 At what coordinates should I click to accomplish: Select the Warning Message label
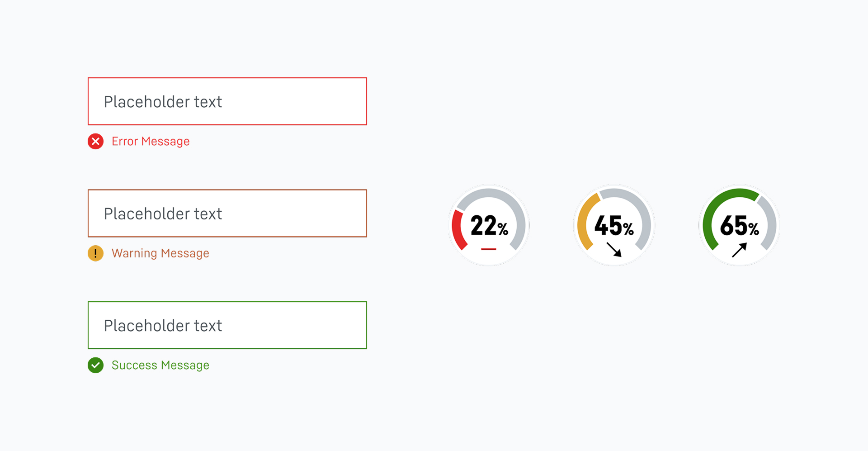tap(160, 253)
